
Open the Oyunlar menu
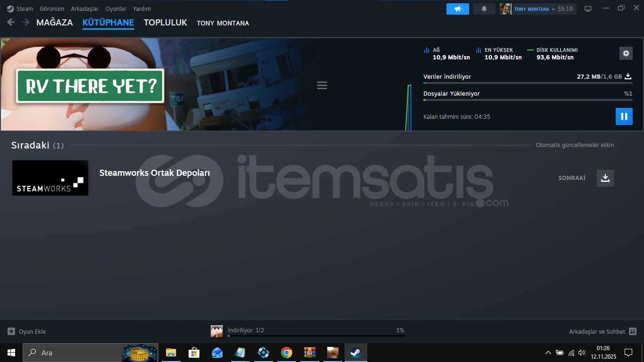[x=116, y=9]
